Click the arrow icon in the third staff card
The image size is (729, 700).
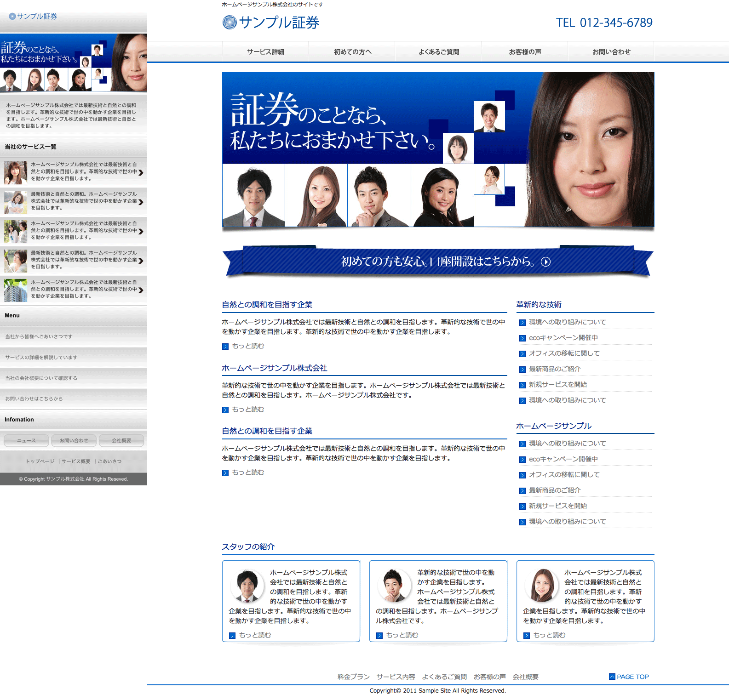click(527, 636)
